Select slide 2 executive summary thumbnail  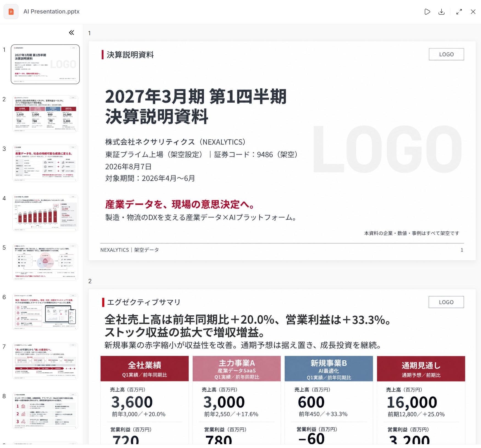pyautogui.click(x=45, y=114)
